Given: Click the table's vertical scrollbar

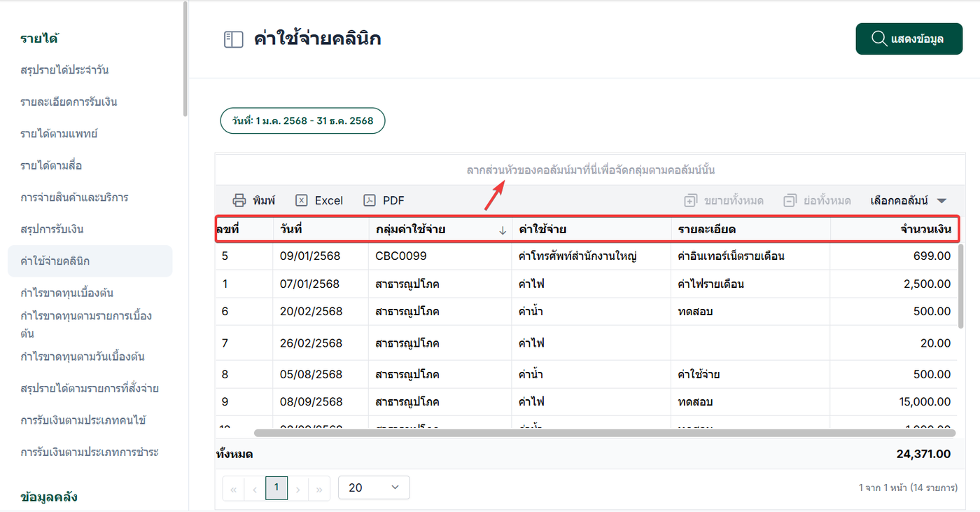Looking at the screenshot, I should (961, 286).
